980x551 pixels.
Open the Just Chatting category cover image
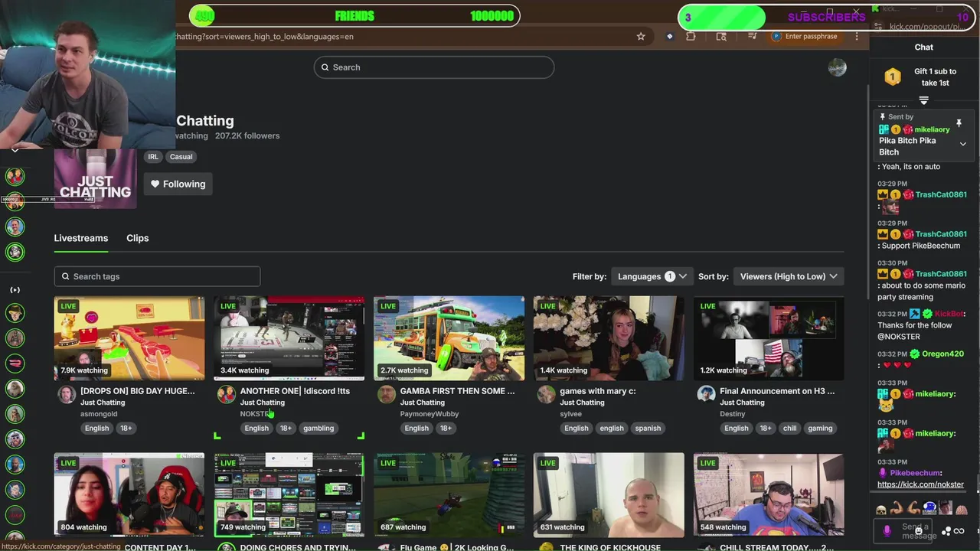(x=95, y=178)
